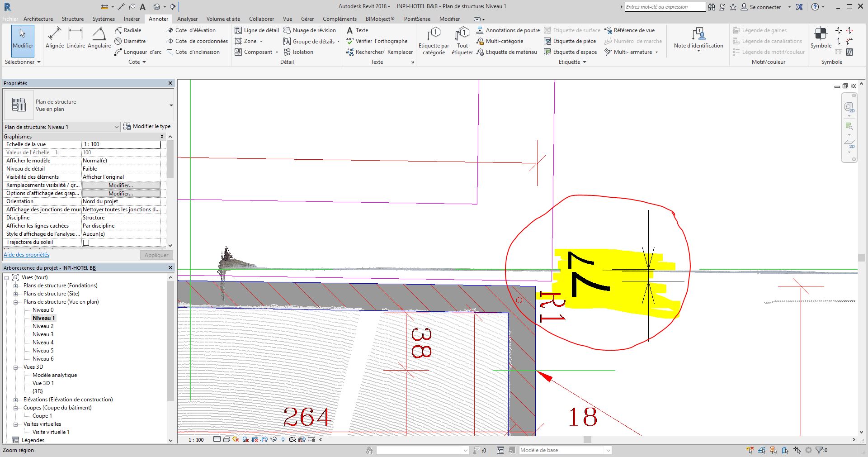
Task: Click horizontal scrollbar thumb of the view
Action: point(587,439)
